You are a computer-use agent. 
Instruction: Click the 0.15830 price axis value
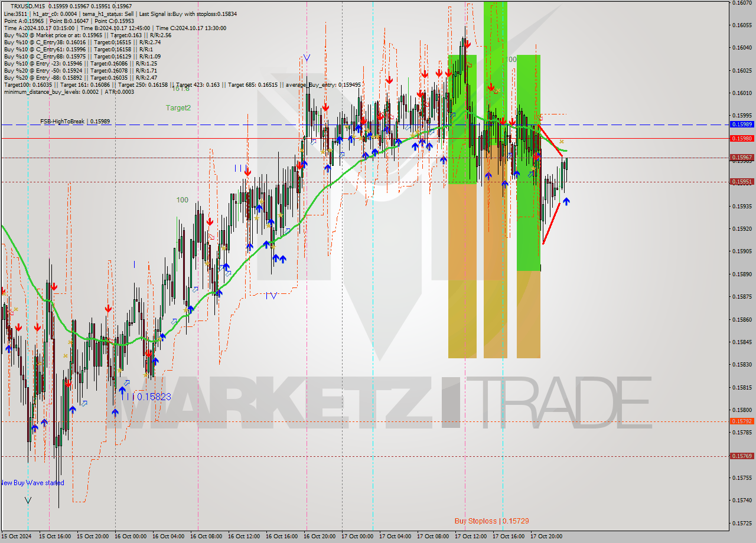click(742, 365)
